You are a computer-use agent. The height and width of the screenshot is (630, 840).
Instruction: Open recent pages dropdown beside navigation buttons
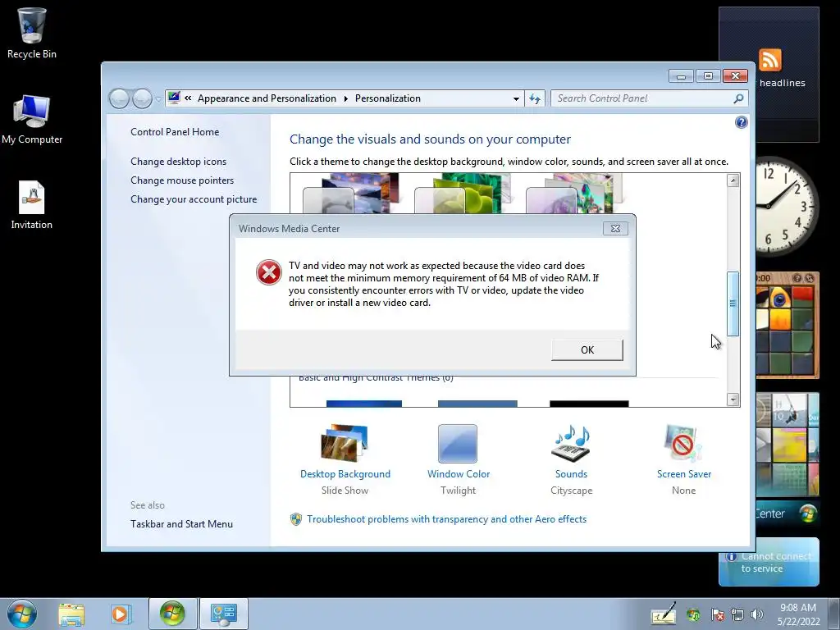tap(158, 99)
